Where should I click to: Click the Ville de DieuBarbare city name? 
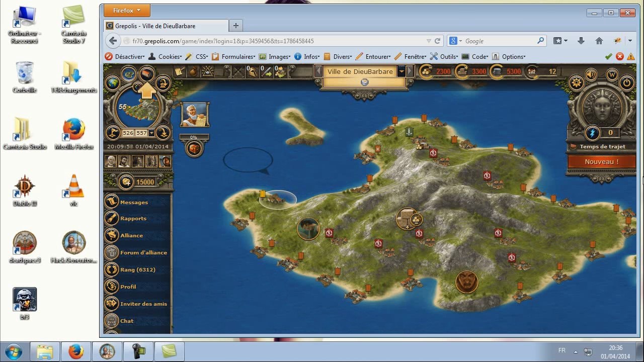[x=360, y=71]
